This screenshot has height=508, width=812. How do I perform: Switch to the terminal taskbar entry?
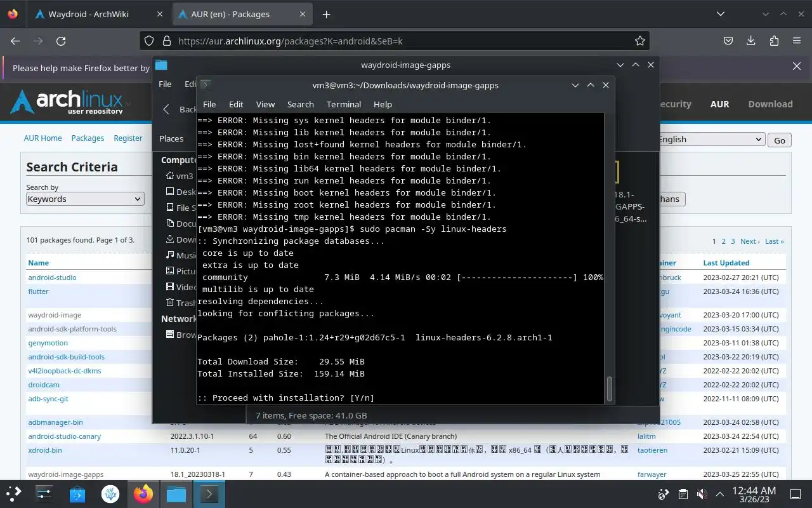pos(209,493)
